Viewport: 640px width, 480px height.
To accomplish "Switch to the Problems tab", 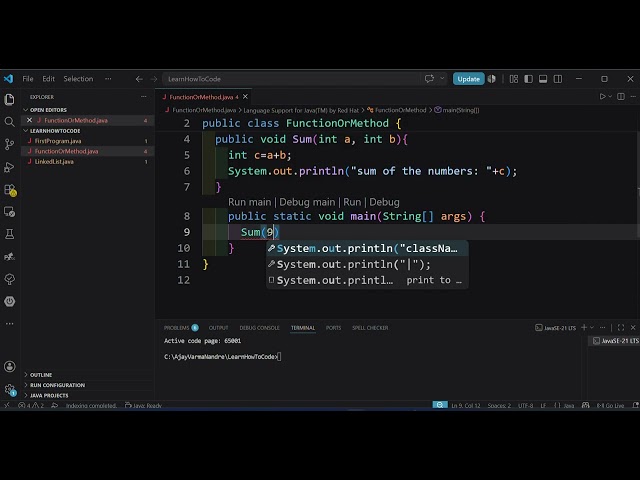I will click(180, 328).
